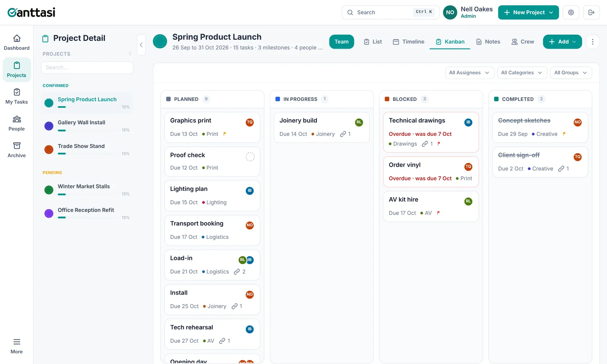Click the flag icon on Graphics print card
Image resolution: width=607 pixels, height=364 pixels.
tap(225, 134)
